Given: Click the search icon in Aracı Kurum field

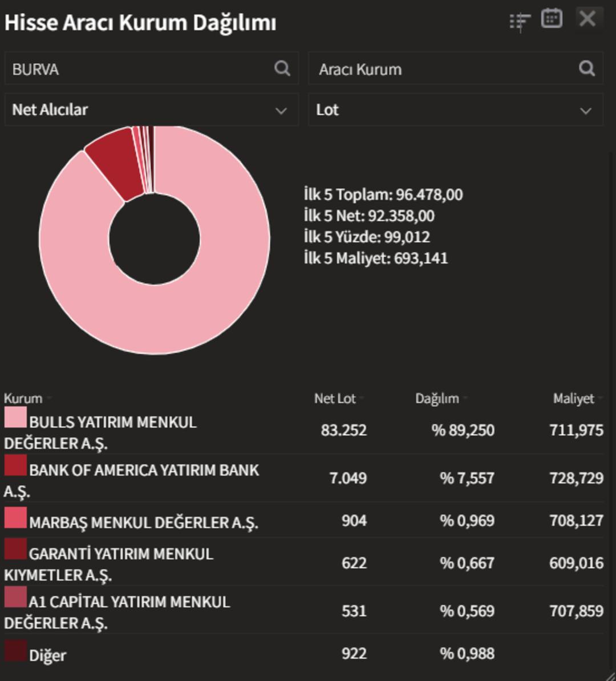Looking at the screenshot, I should pyautogui.click(x=587, y=68).
